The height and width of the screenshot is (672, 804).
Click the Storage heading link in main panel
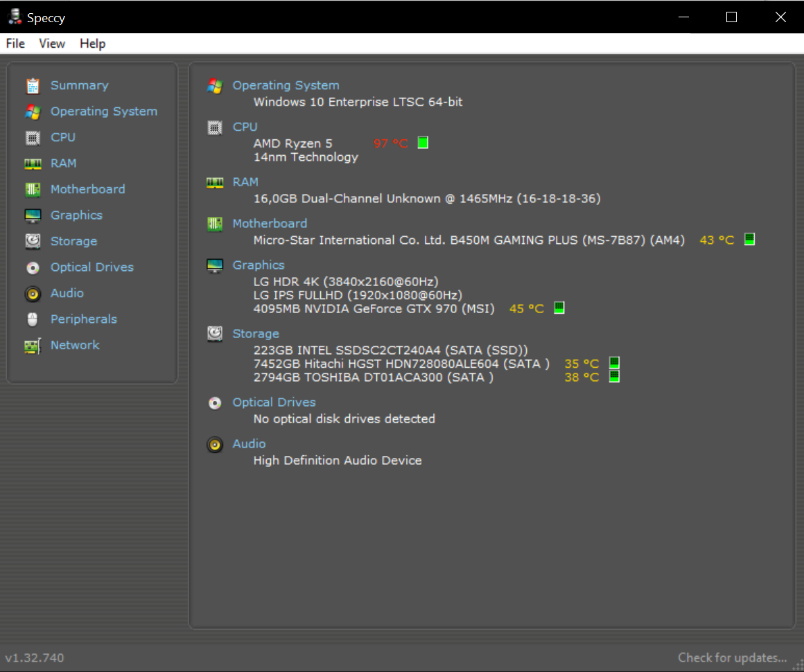click(x=256, y=334)
